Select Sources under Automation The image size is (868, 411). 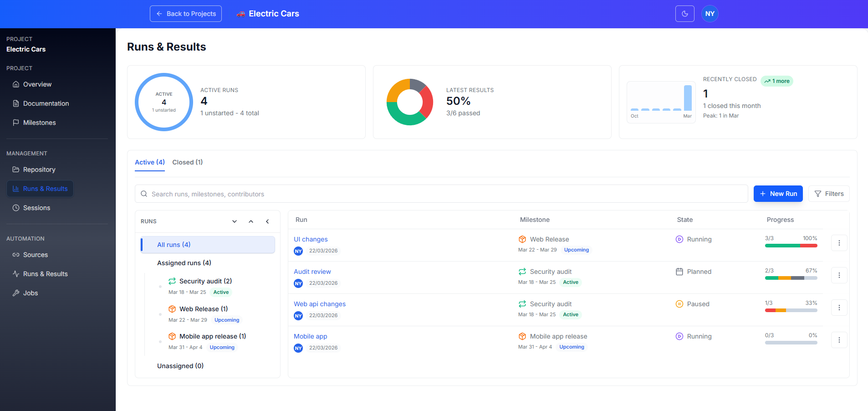click(x=35, y=255)
